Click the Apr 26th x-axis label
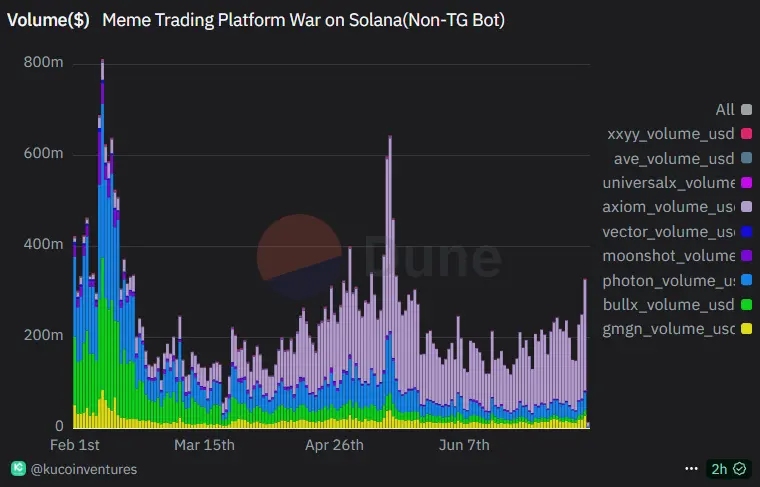The width and height of the screenshot is (760, 487). pyautogui.click(x=334, y=445)
